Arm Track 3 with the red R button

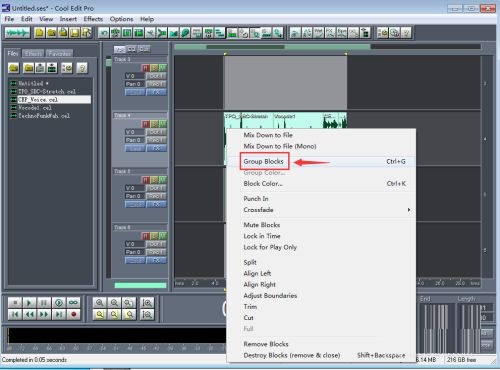click(x=146, y=68)
